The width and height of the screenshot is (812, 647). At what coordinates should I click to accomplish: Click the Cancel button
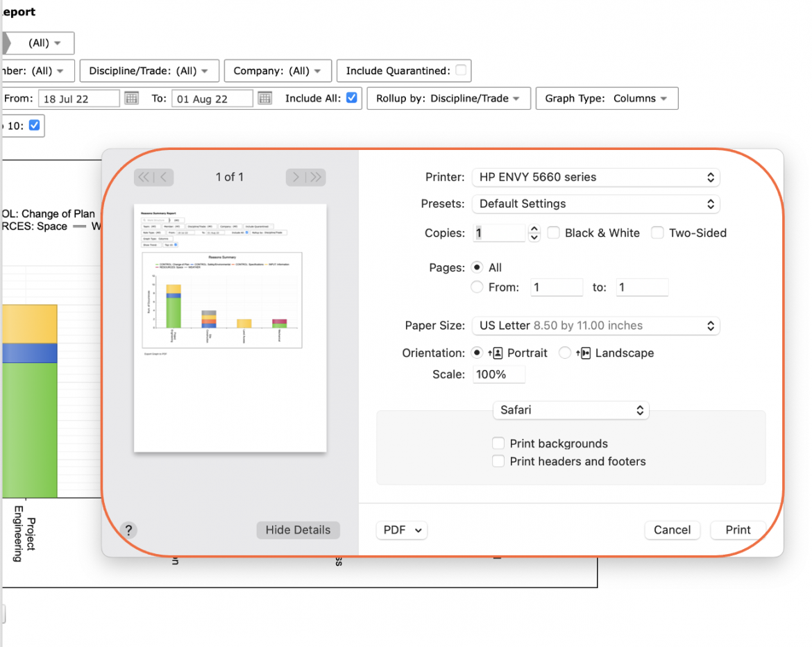673,530
